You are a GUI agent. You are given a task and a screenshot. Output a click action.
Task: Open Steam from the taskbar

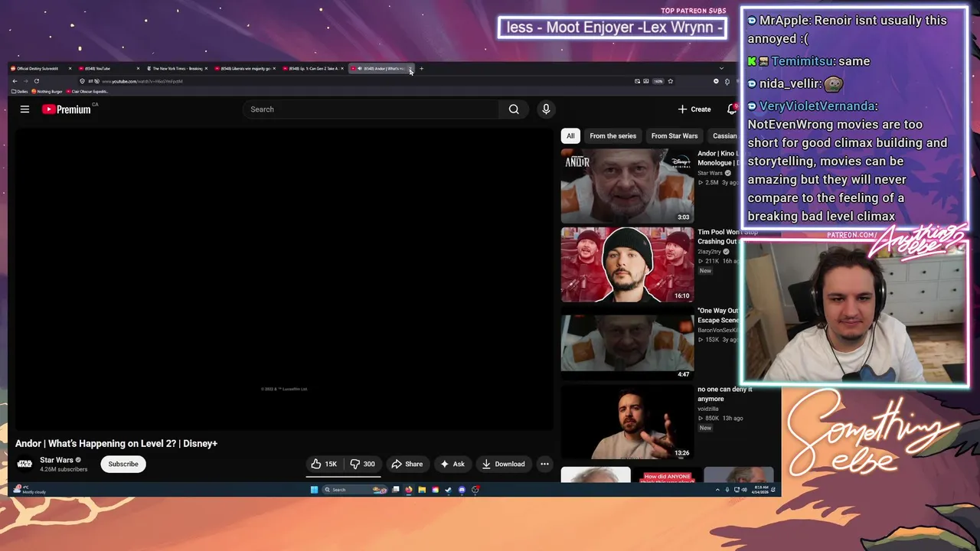pos(448,490)
